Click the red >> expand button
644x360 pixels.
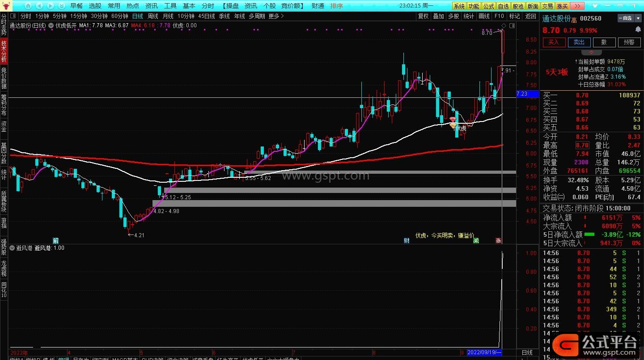pos(577,6)
